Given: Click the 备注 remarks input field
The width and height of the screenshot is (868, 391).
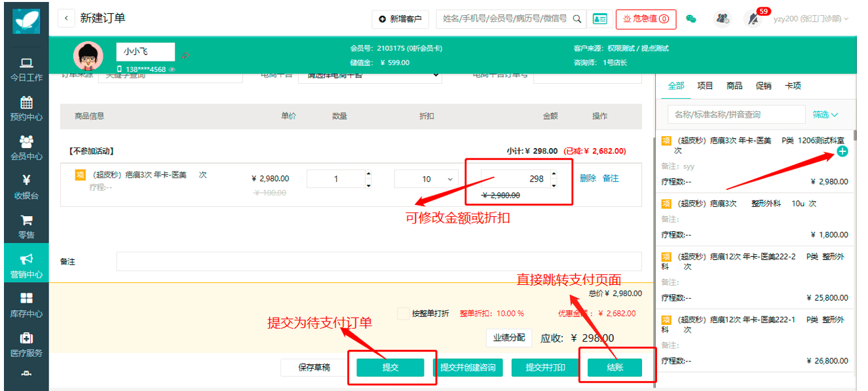Looking at the screenshot, I should point(379,261).
